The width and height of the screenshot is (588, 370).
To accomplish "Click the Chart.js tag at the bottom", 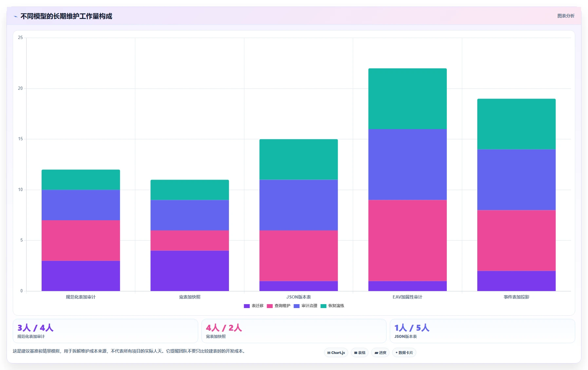I will pyautogui.click(x=336, y=353).
